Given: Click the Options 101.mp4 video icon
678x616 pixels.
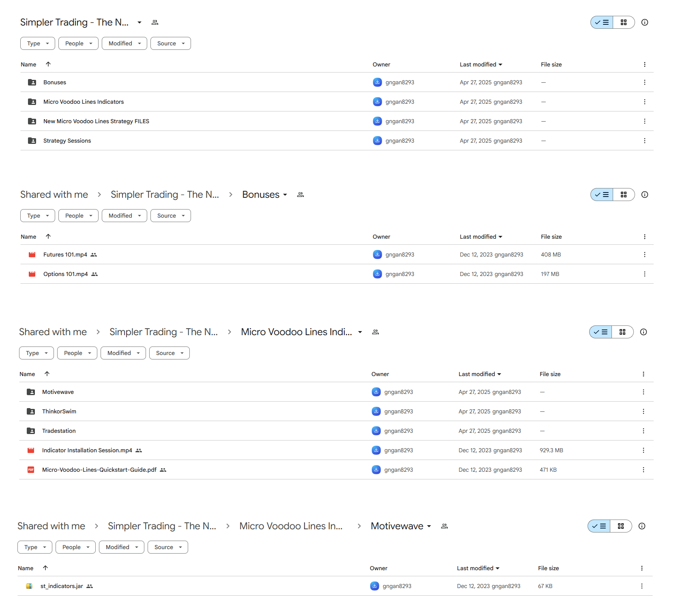Looking at the screenshot, I should (32, 274).
